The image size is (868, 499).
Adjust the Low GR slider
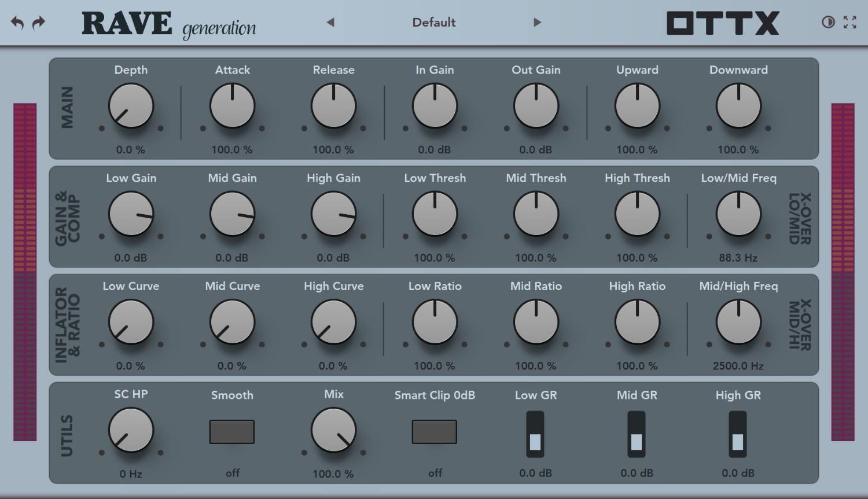[536, 434]
